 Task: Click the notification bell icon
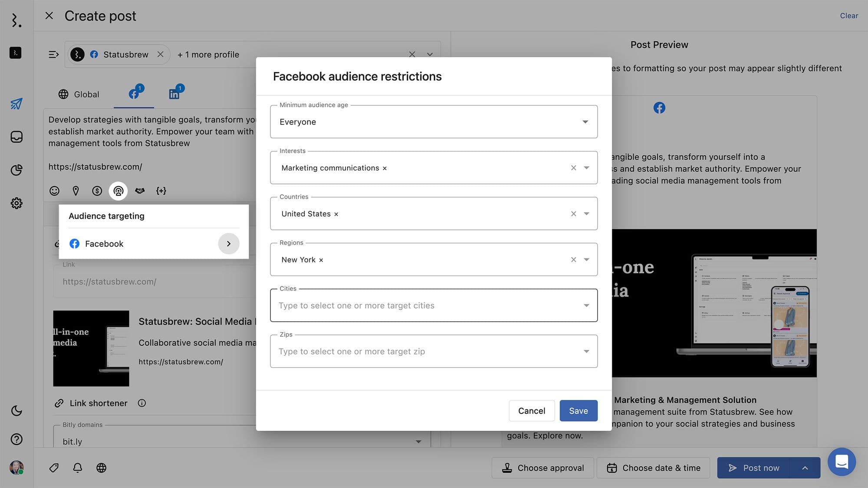point(78,468)
